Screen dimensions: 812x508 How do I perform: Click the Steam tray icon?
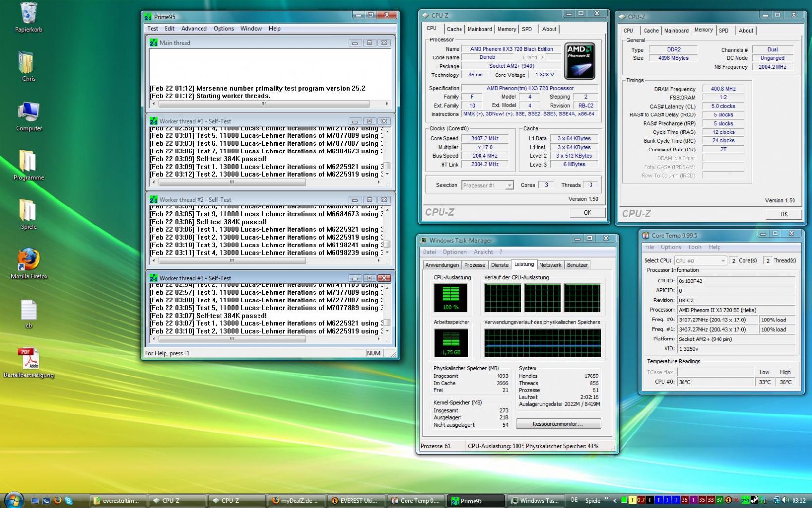(754, 500)
